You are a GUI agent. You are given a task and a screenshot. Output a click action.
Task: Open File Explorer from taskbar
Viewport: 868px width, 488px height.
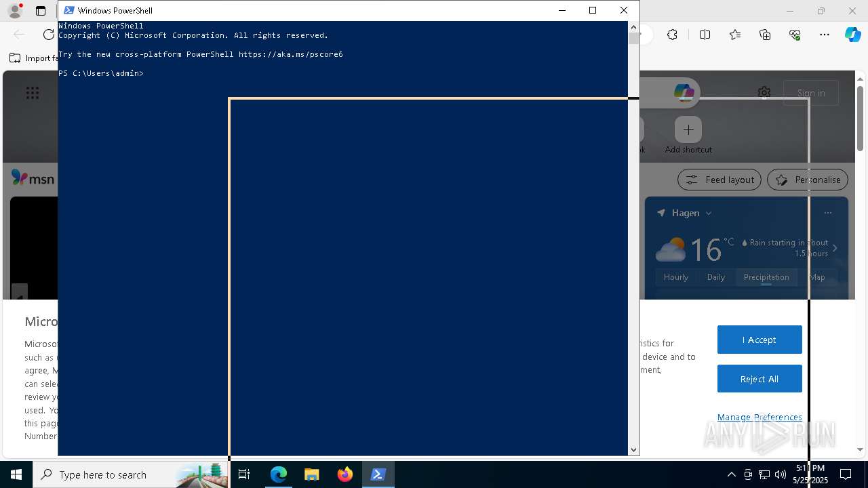click(312, 474)
